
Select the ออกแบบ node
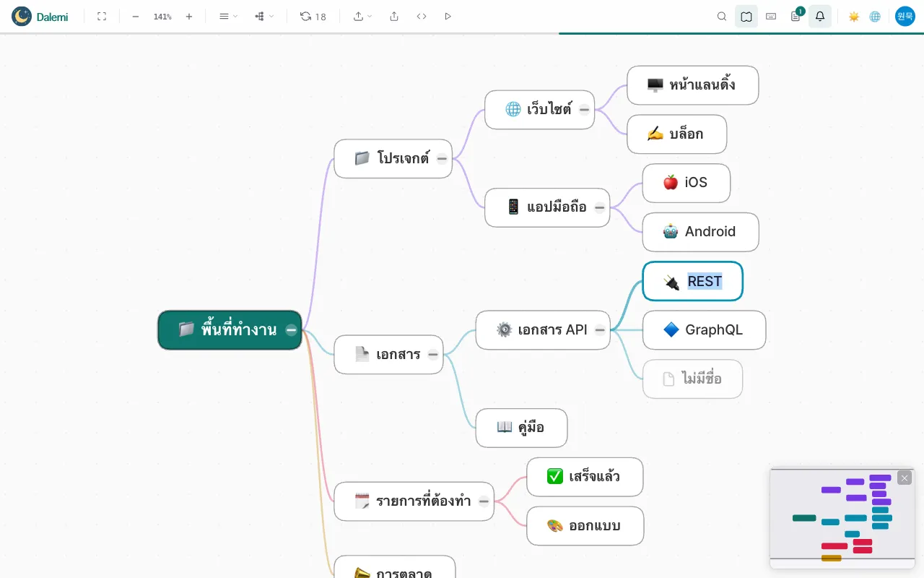(x=585, y=526)
